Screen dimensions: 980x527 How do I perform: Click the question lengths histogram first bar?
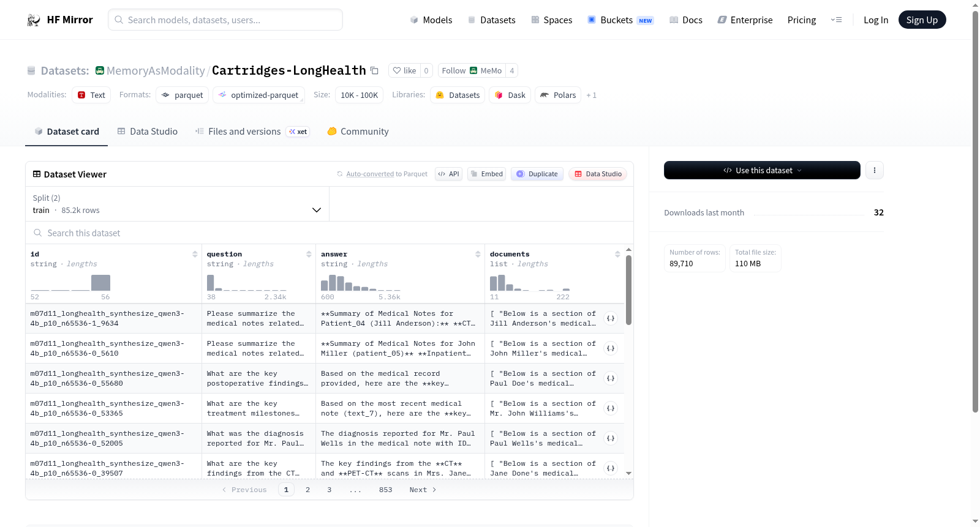click(211, 283)
